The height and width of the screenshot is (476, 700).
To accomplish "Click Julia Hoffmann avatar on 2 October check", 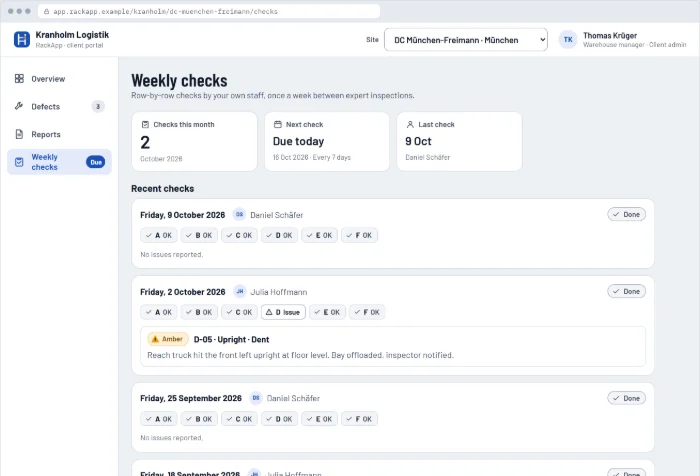I will [x=240, y=291].
